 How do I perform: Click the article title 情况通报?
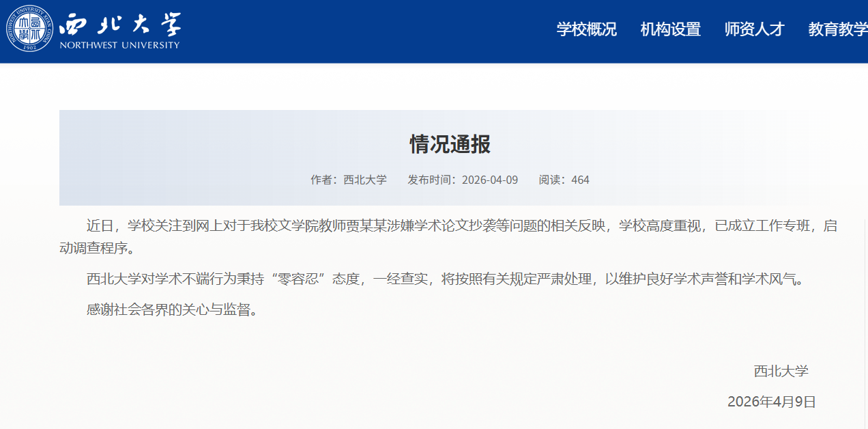[450, 144]
